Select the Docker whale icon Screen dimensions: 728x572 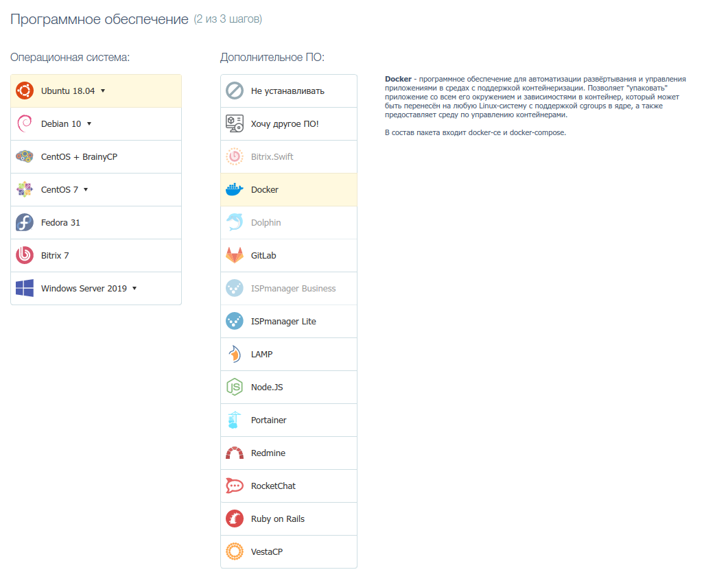coord(233,189)
